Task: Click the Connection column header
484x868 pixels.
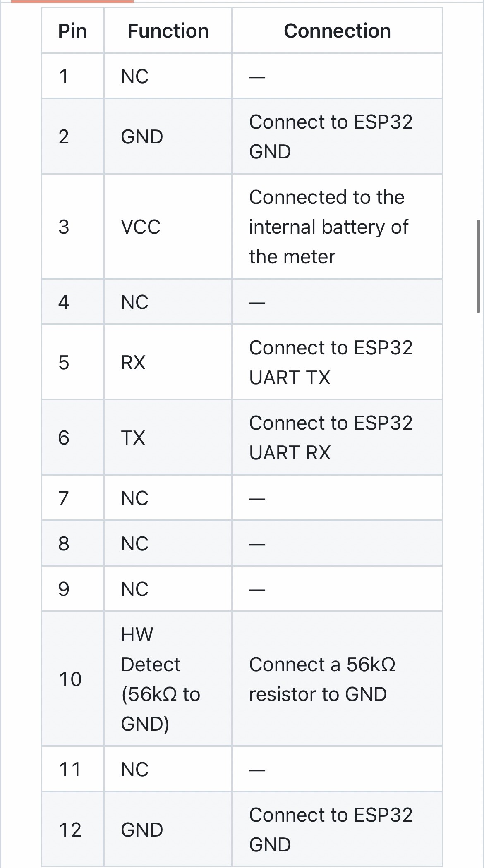Action: (337, 31)
